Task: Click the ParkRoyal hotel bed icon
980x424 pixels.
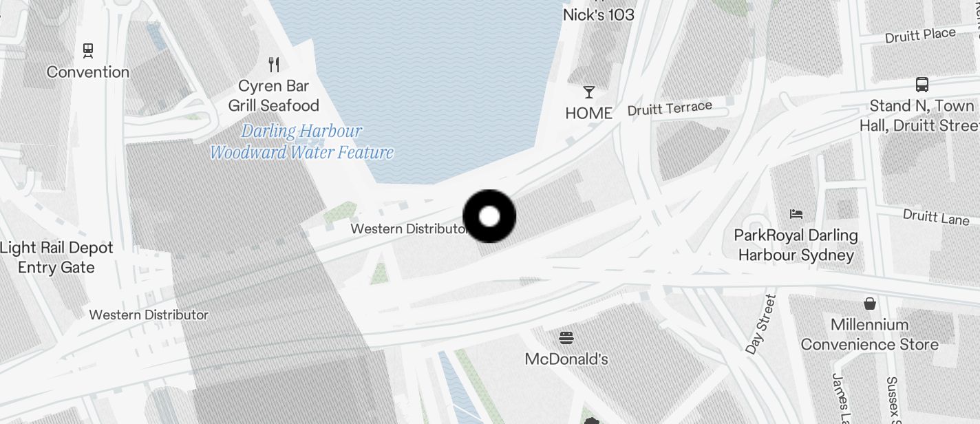Action: point(796,214)
